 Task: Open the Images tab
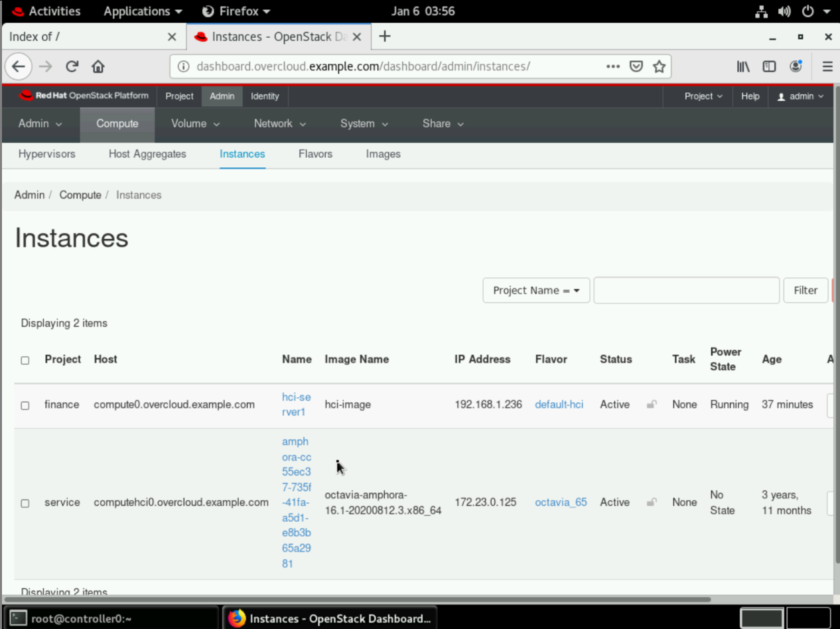click(383, 154)
